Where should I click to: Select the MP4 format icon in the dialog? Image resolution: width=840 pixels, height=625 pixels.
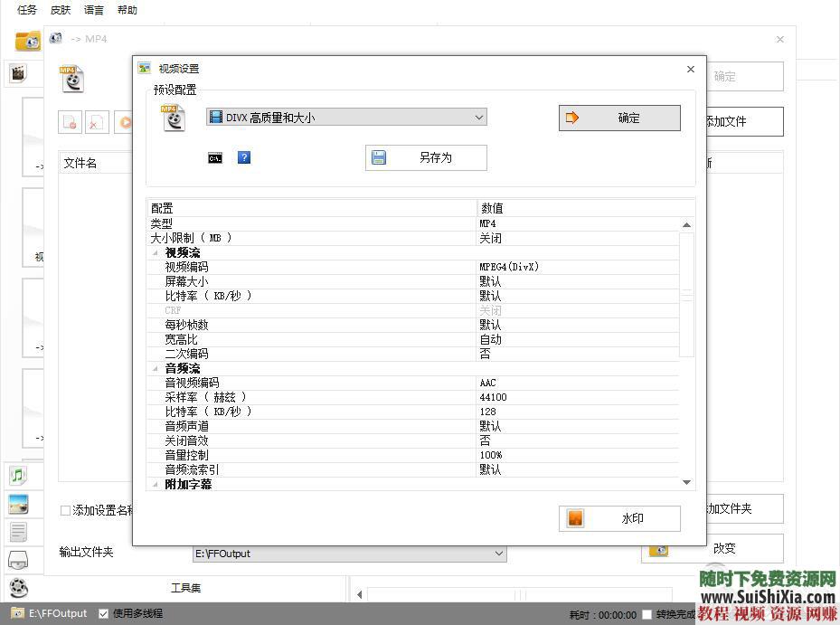tap(173, 117)
